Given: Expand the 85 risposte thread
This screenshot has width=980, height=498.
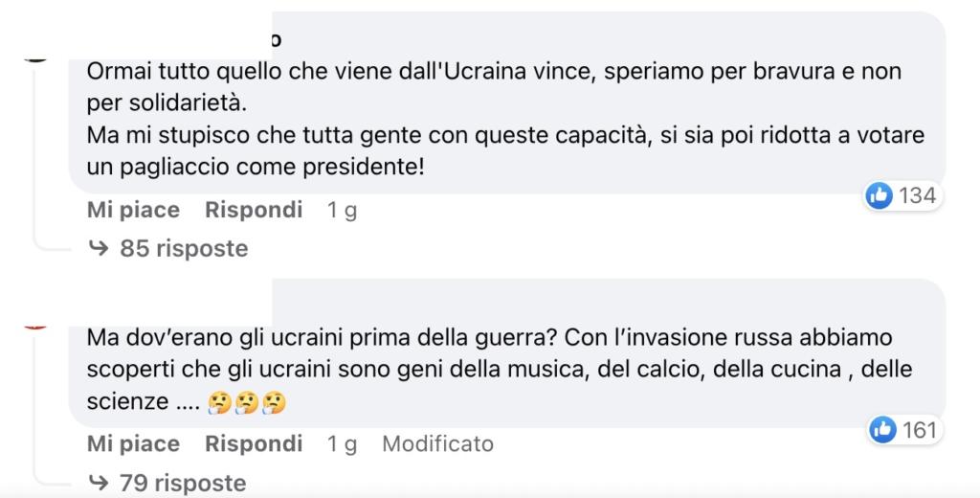Looking at the screenshot, I should point(168,248).
